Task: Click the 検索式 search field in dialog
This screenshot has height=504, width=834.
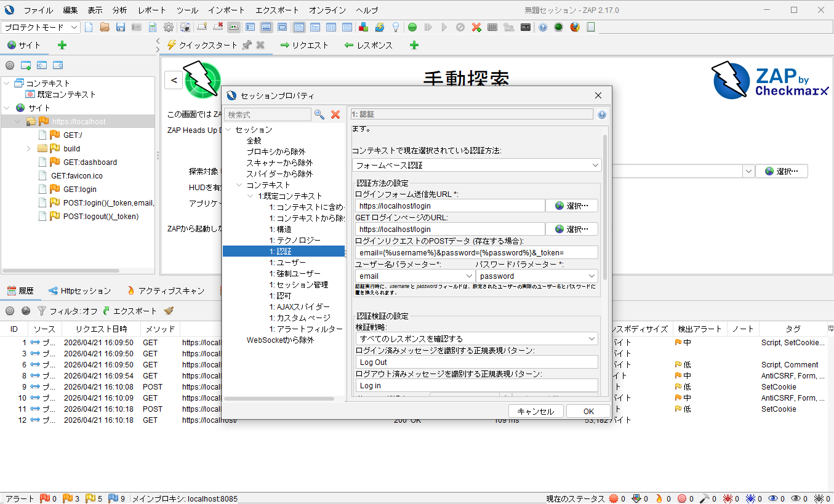Action: pos(268,114)
